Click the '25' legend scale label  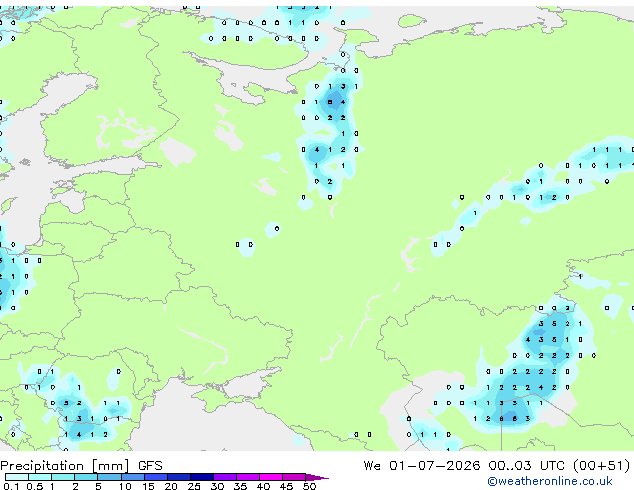click(x=194, y=486)
